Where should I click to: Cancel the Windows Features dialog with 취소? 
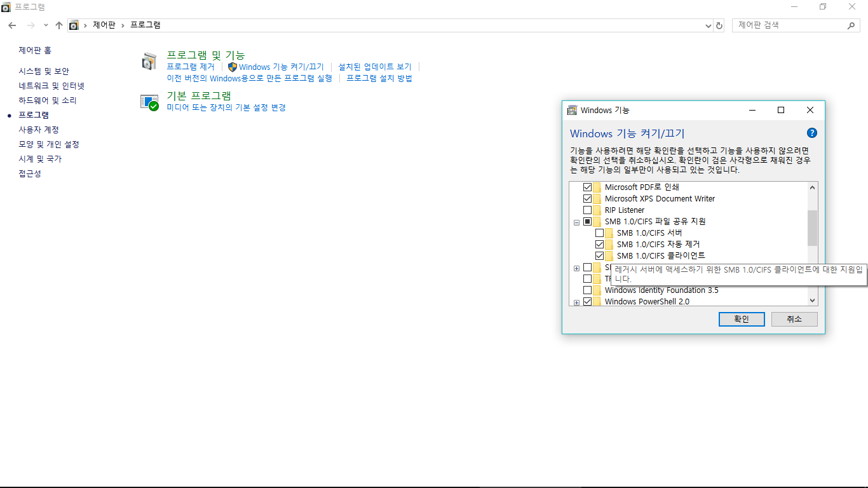point(794,319)
